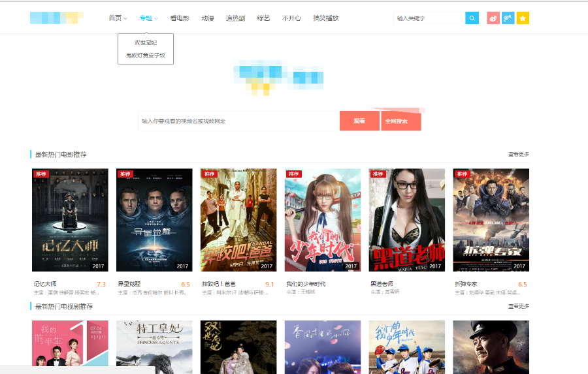Image resolution: width=588 pixels, height=374 pixels.
Task: Open the 特工皇妃 TV series poster
Action: coord(154,347)
